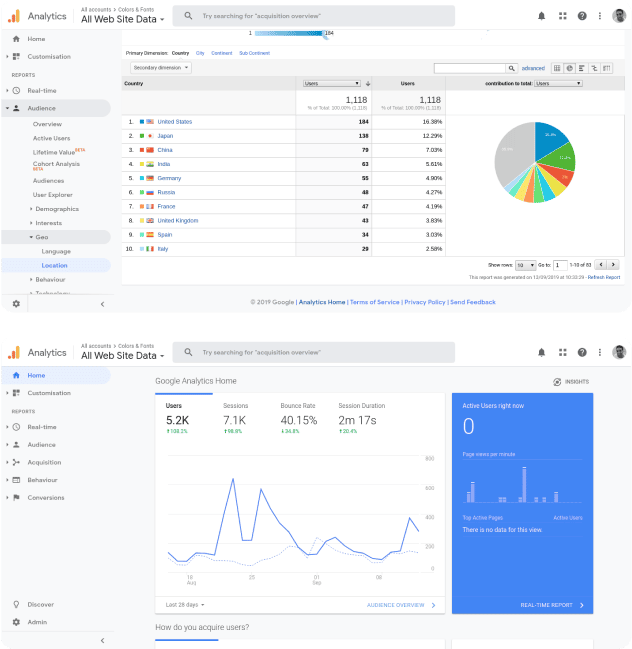Image resolution: width=632 pixels, height=649 pixels.
Task: Open the Last 28 days date range dropdown
Action: (185, 605)
